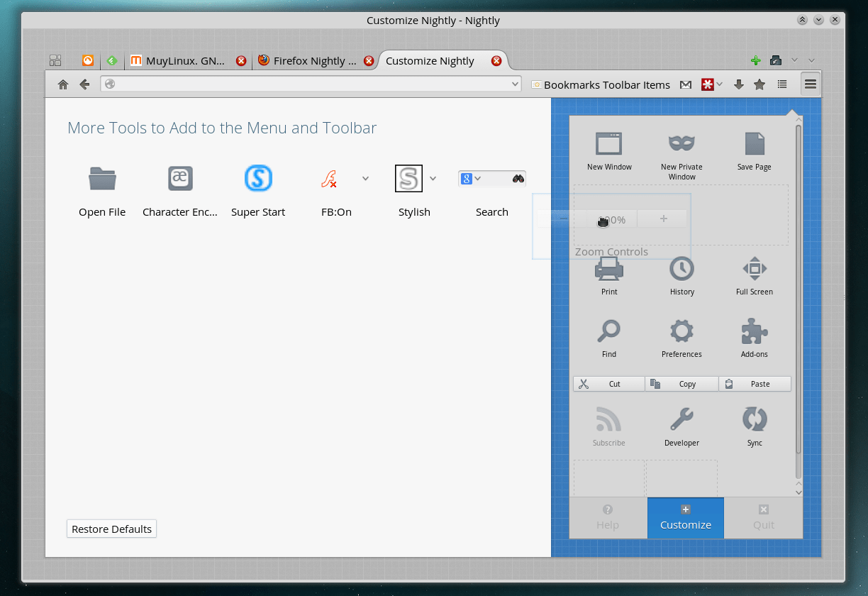The height and width of the screenshot is (596, 868).
Task: Click the Paste button
Action: [755, 384]
